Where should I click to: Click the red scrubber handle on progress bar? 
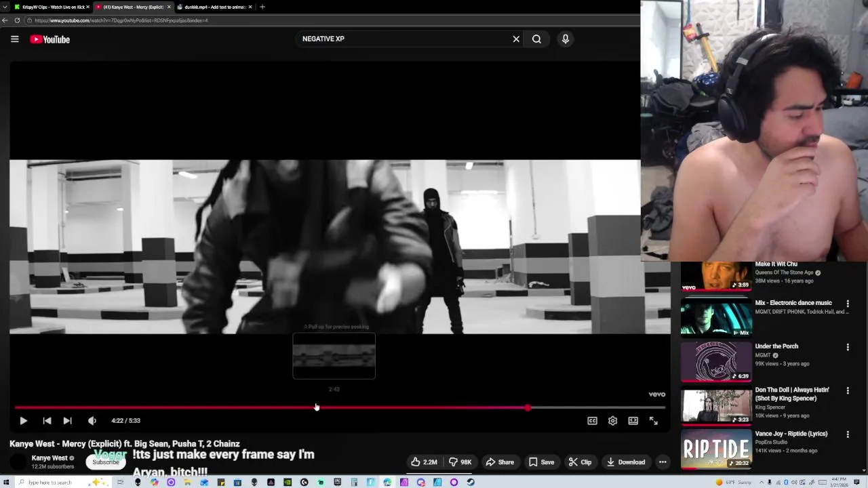click(x=528, y=407)
